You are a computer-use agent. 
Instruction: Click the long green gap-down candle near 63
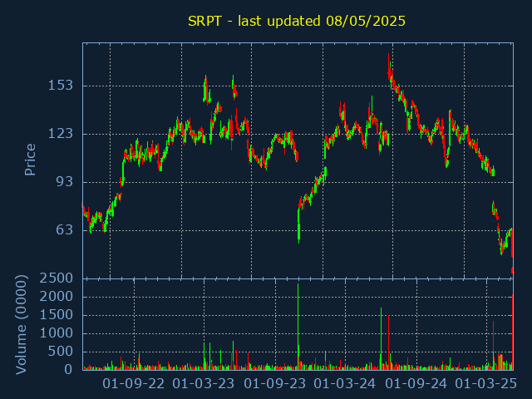click(298, 226)
